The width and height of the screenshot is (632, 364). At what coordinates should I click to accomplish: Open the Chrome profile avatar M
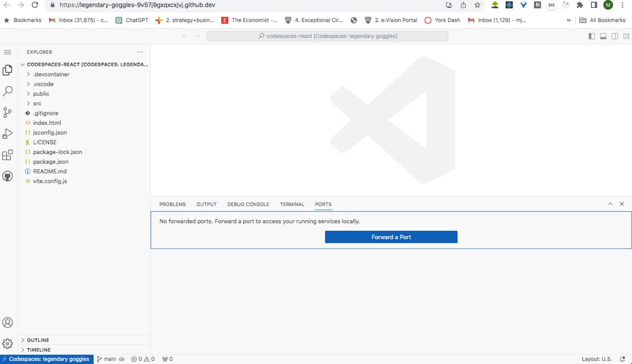coord(608,5)
